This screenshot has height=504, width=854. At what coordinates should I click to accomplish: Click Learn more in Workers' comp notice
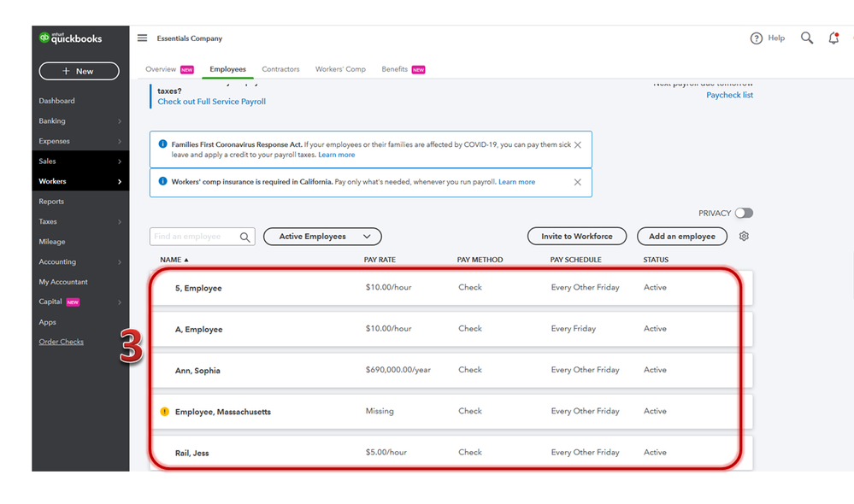click(517, 182)
